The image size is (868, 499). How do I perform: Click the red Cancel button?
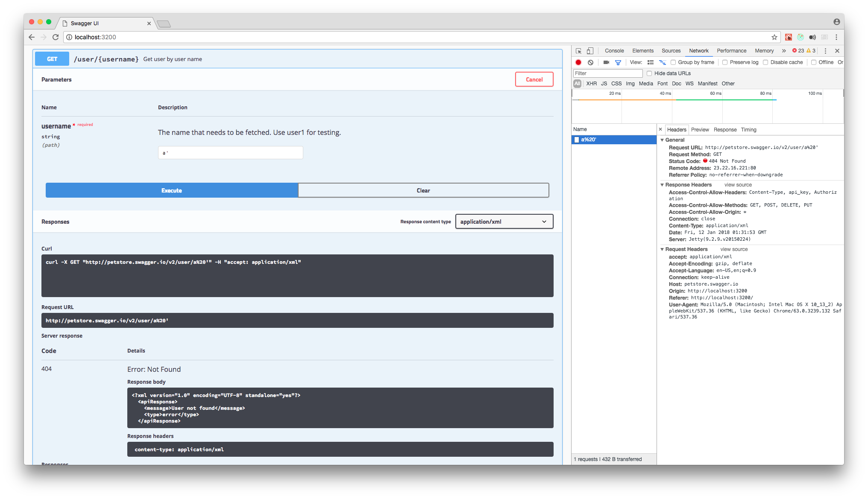[x=534, y=79]
